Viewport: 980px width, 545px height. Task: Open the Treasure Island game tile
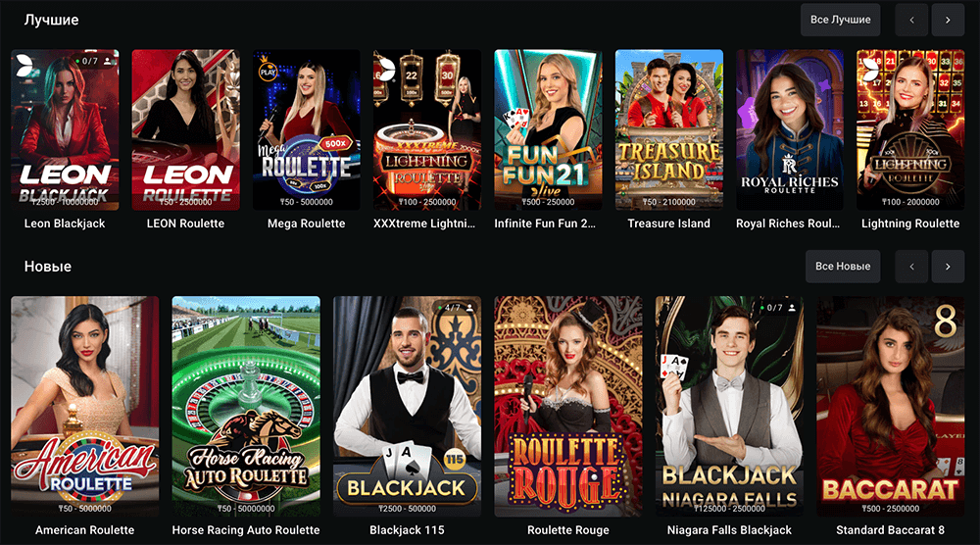[668, 130]
